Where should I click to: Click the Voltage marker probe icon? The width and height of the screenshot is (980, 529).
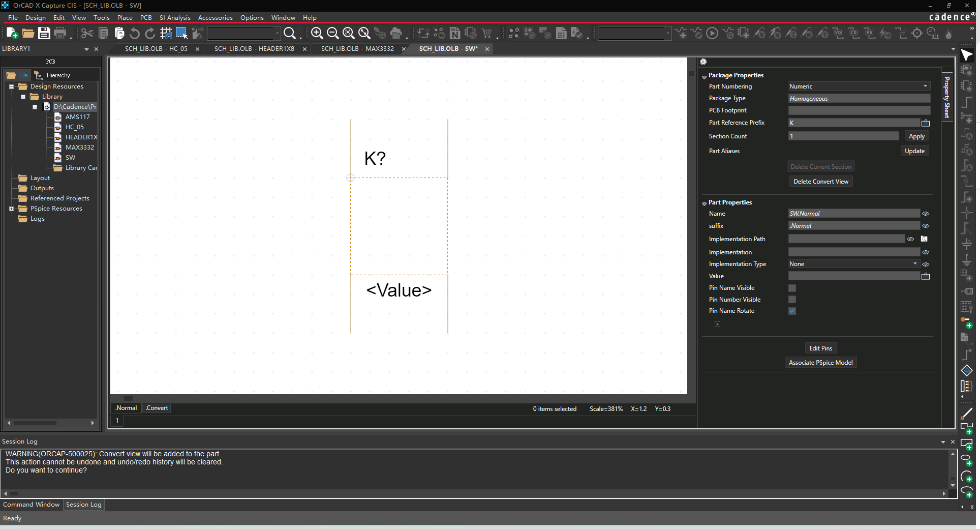pos(760,34)
